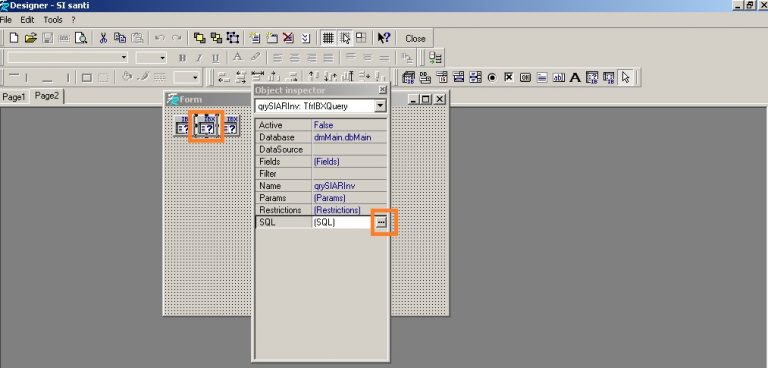The width and height of the screenshot is (768, 368).
Task: Toggle bold formatting
Action: (x=182, y=58)
